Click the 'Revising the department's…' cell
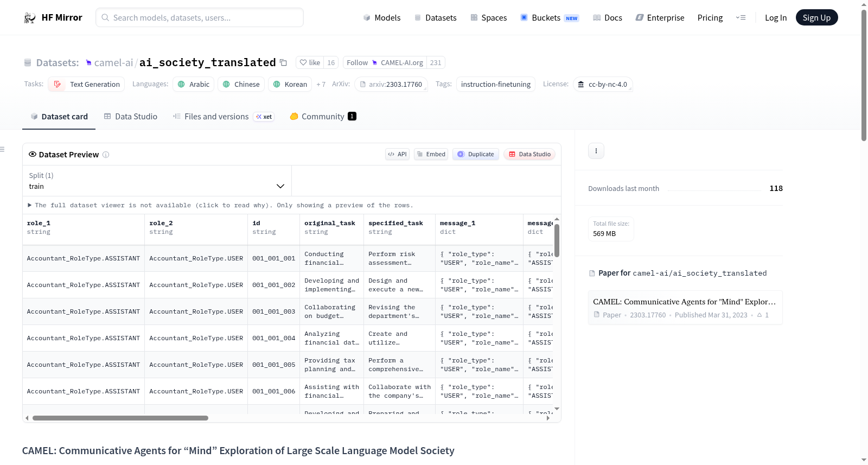 pyautogui.click(x=400, y=311)
